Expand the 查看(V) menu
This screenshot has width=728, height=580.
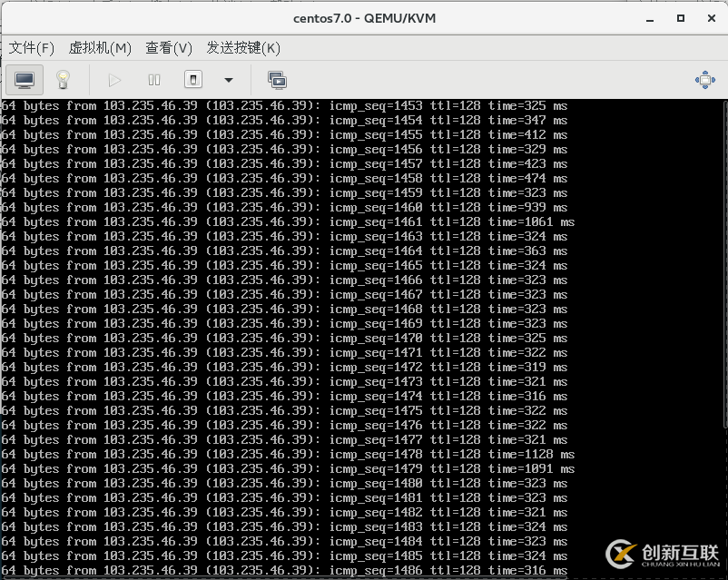169,47
